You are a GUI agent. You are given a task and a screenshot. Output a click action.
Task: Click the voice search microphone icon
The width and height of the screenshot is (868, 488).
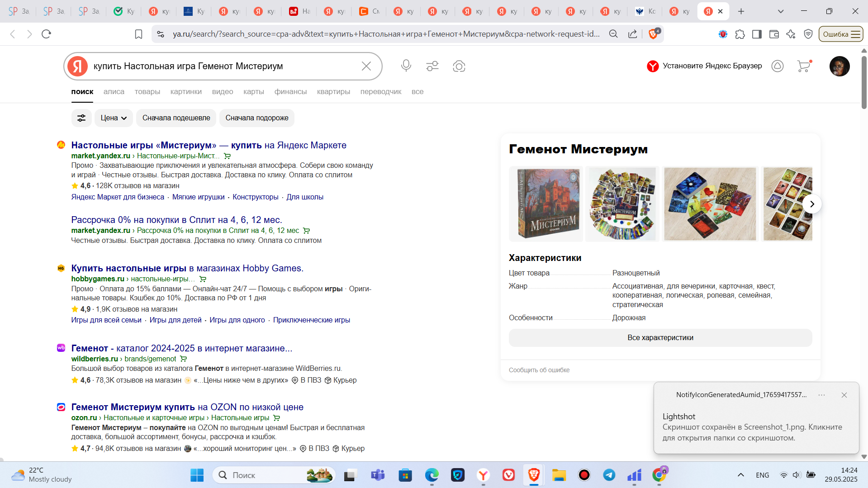click(x=406, y=66)
